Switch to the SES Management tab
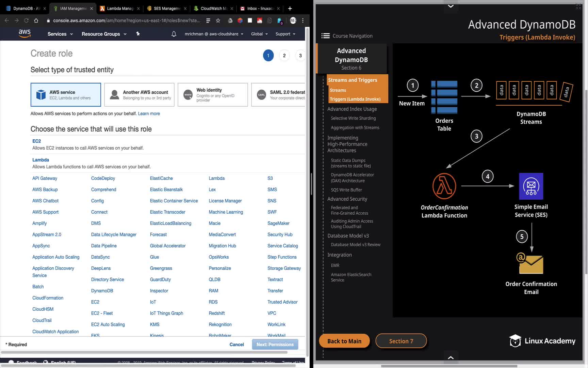Viewport: 588px width, 368px height. (166, 9)
